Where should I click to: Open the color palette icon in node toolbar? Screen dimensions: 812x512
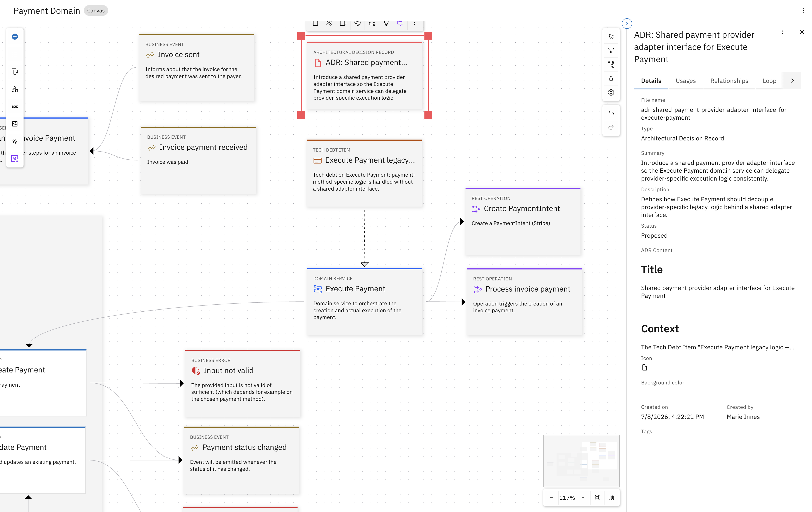(x=357, y=23)
